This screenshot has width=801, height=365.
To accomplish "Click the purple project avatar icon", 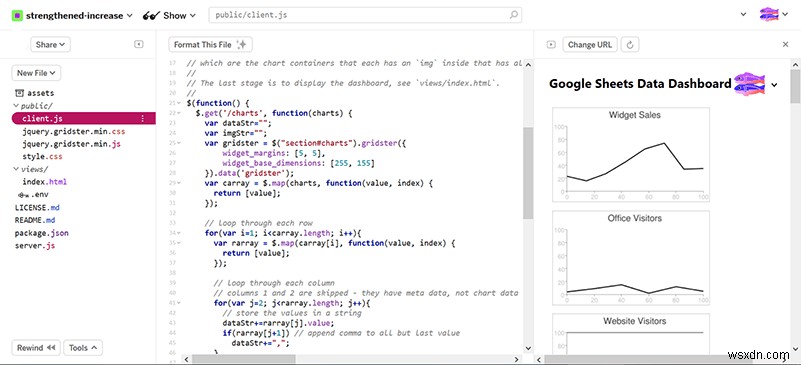I will 17,15.
